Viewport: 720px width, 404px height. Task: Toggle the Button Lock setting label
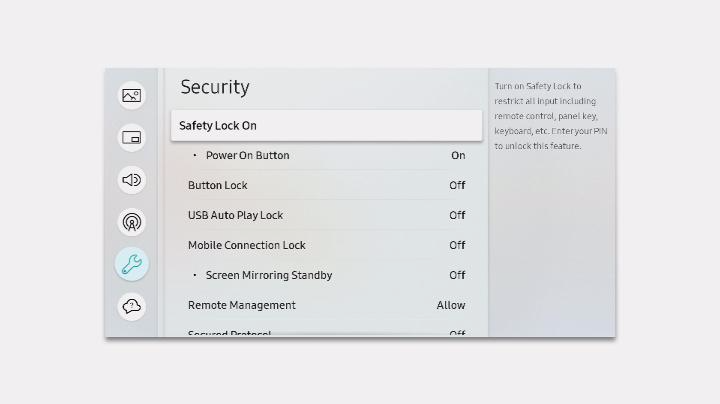(x=218, y=186)
